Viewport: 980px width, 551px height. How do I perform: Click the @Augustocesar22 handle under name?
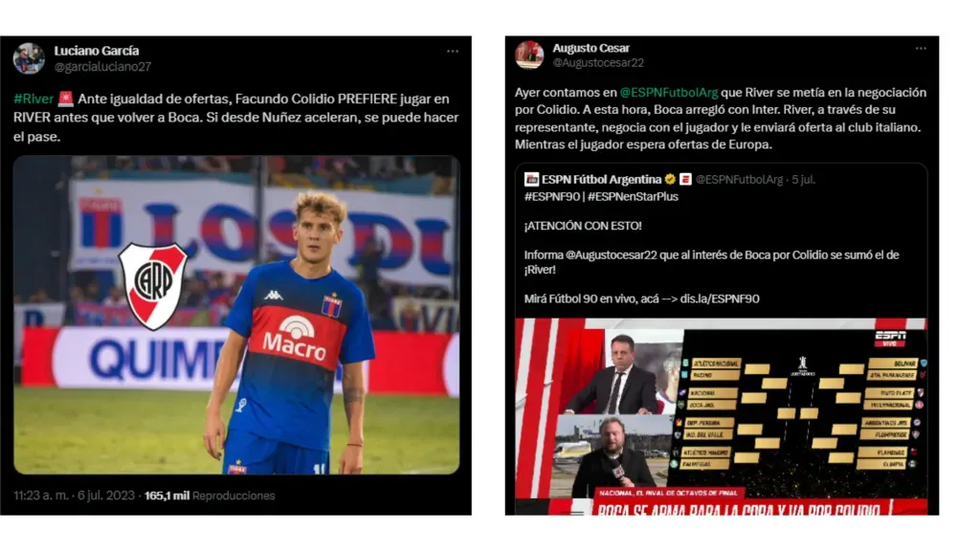pyautogui.click(x=598, y=62)
